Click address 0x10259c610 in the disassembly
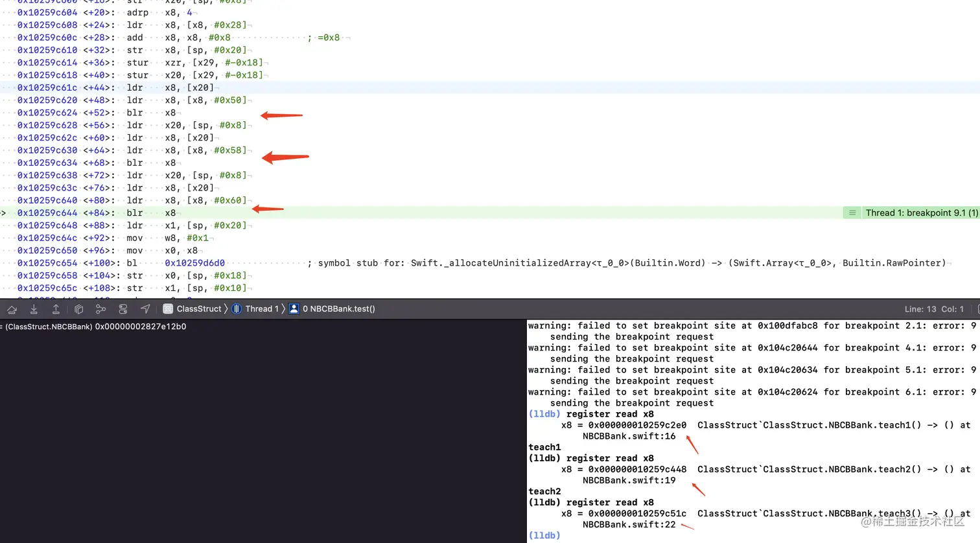980x543 pixels. pos(47,50)
